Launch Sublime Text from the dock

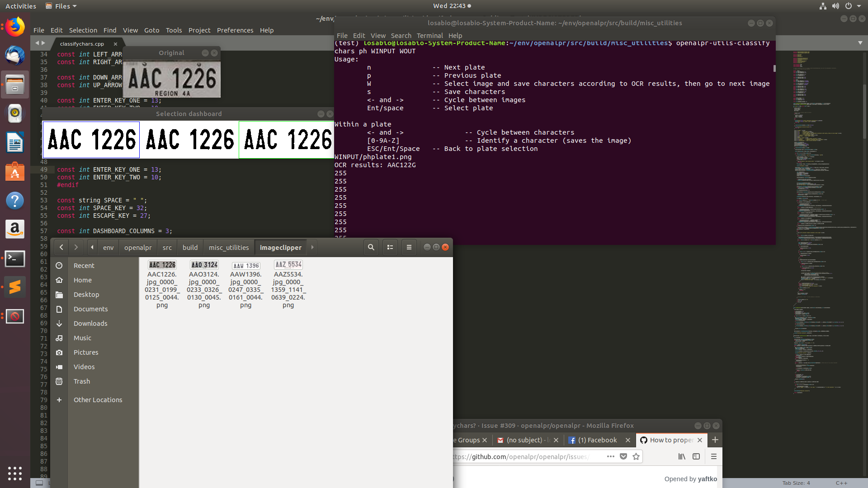[15, 287]
